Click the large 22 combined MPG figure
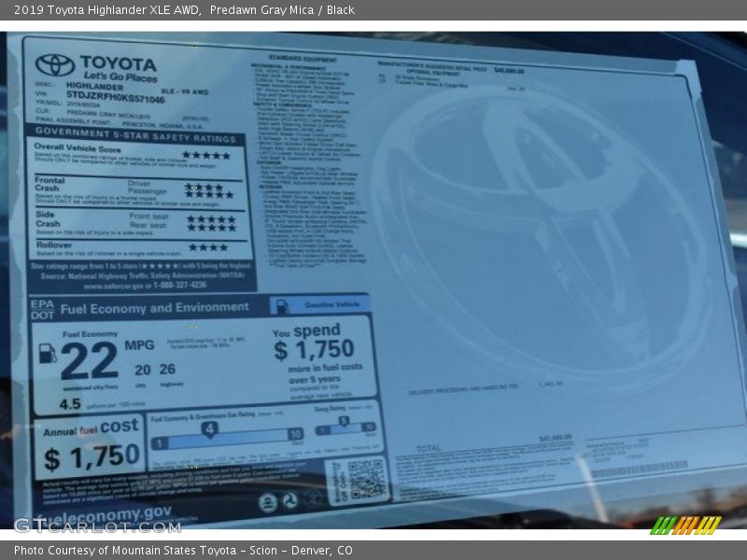 (89, 360)
